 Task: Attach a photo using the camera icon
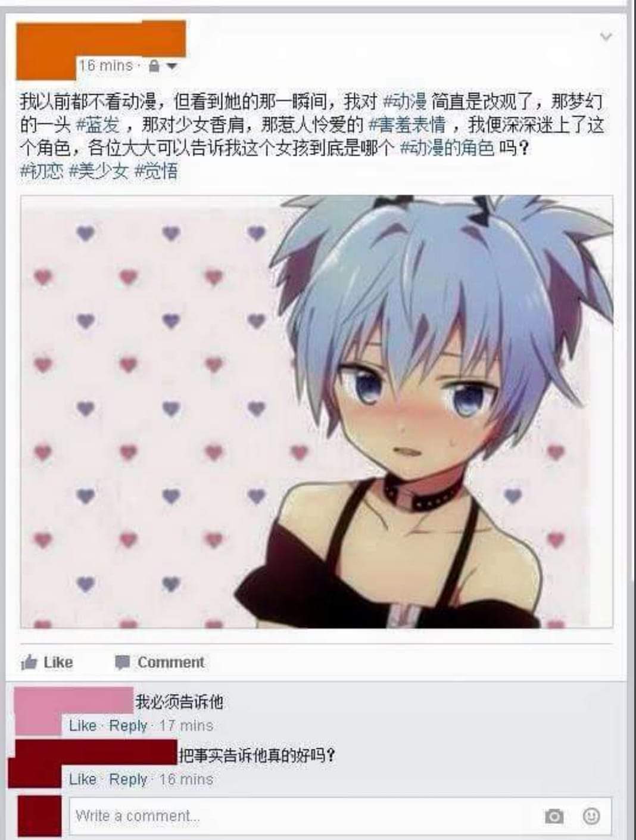[554, 816]
